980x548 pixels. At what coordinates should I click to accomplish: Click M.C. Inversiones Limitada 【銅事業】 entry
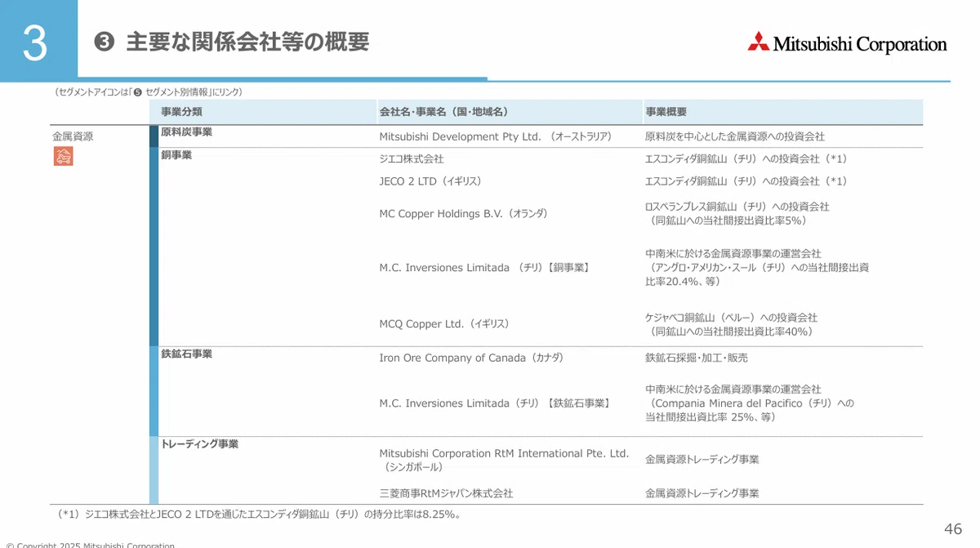(x=485, y=267)
